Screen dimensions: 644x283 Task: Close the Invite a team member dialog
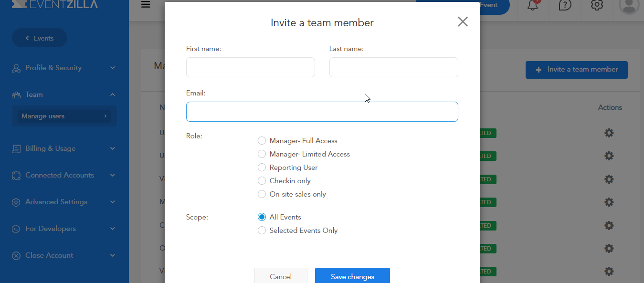(x=462, y=21)
